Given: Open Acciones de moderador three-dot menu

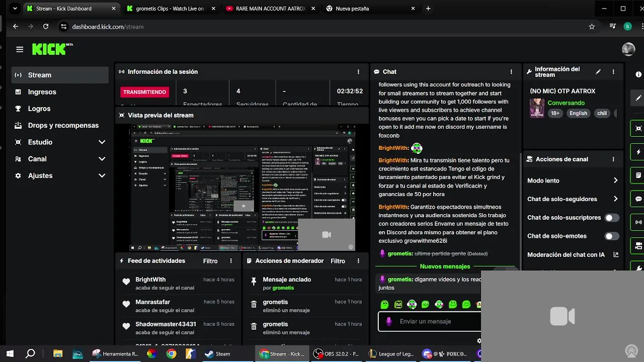Looking at the screenshot, I should click(x=358, y=261).
